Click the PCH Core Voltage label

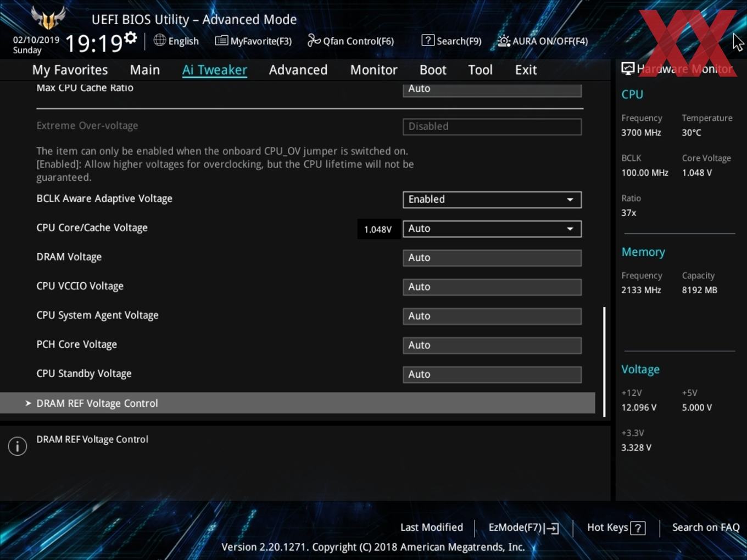coord(76,344)
